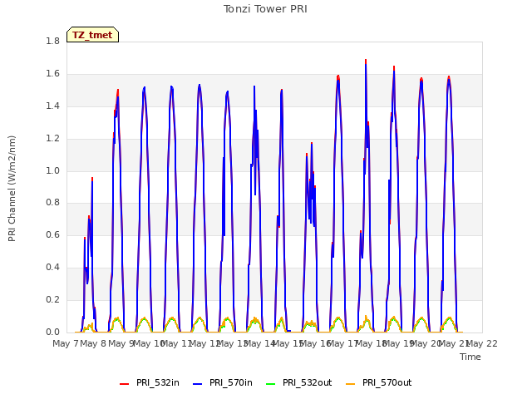This screenshot has width=532, height=399.
Task: Click the red PRI_532in legend swatch
Action: [124, 384]
